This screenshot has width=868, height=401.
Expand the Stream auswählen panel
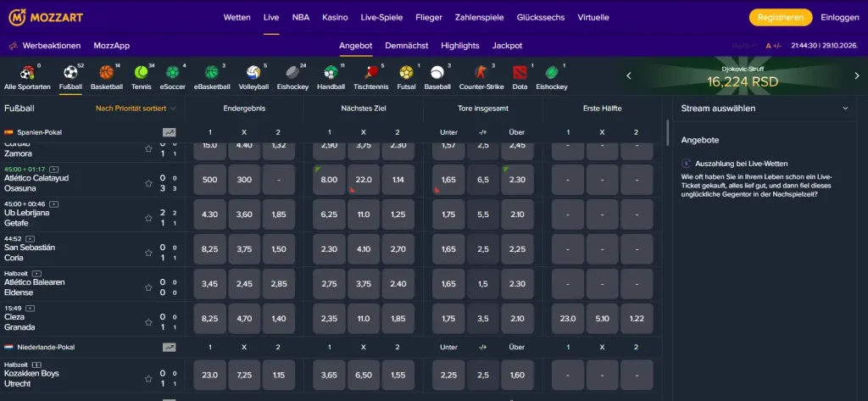(x=845, y=109)
